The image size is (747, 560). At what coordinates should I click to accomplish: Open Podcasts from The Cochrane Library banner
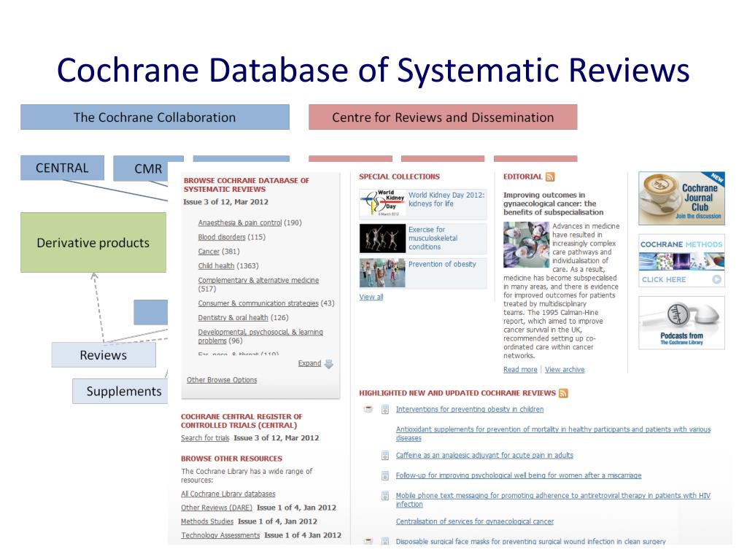click(x=682, y=323)
